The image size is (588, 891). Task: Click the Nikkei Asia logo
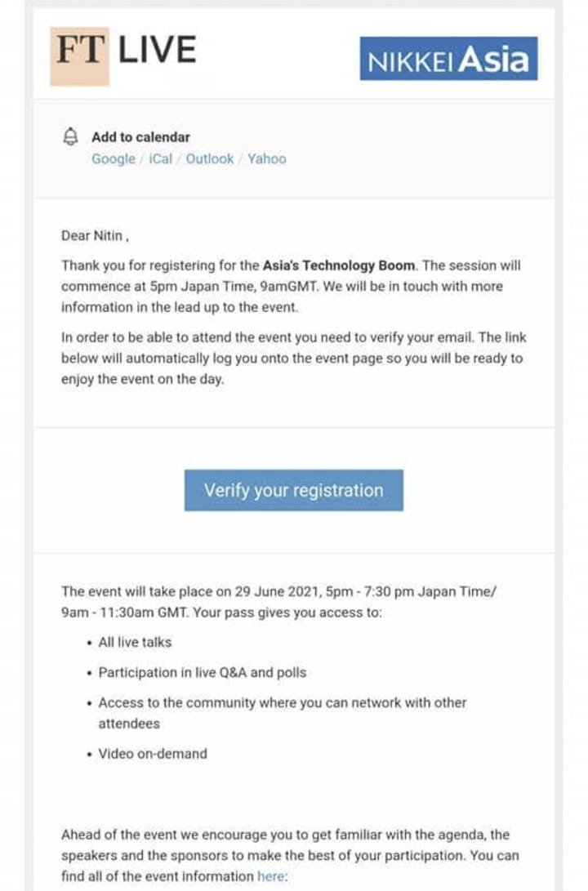pyautogui.click(x=448, y=59)
